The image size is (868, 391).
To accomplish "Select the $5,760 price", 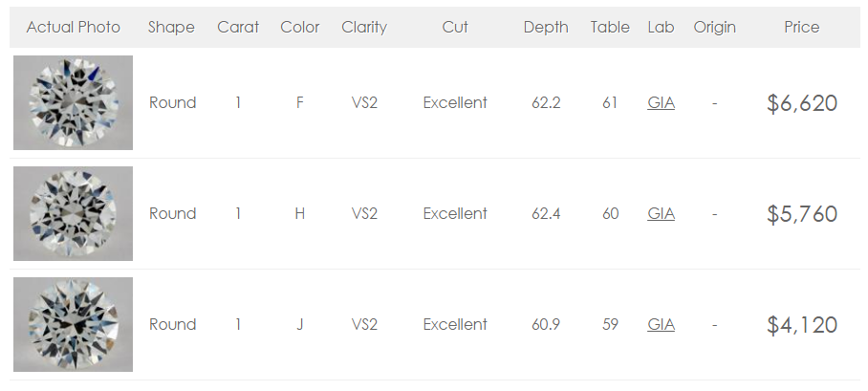I will click(x=802, y=214).
